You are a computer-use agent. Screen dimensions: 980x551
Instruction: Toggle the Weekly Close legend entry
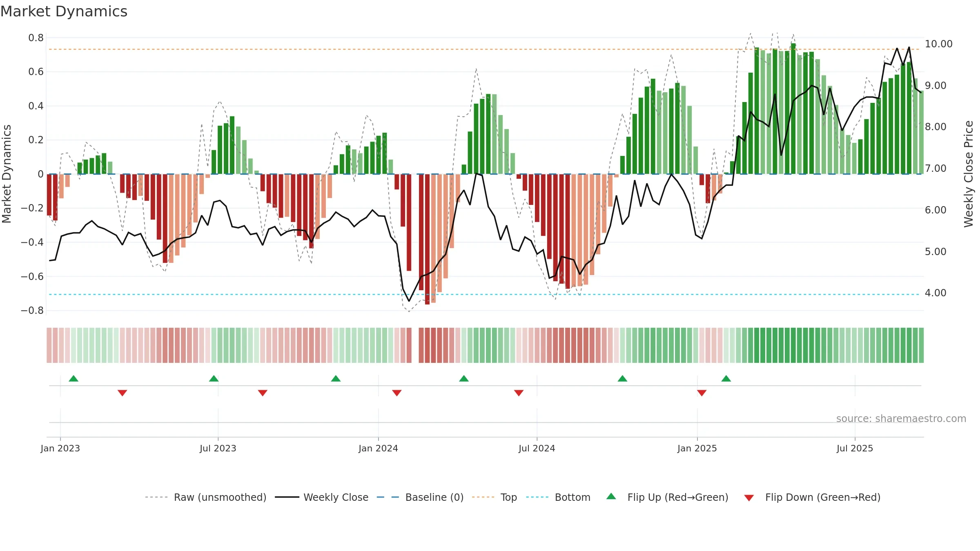[x=321, y=497]
